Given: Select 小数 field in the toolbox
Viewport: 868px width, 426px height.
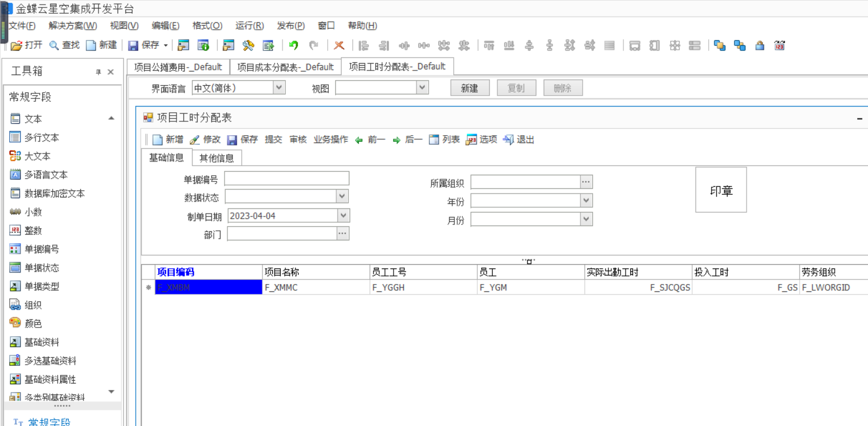Looking at the screenshot, I should (x=33, y=212).
